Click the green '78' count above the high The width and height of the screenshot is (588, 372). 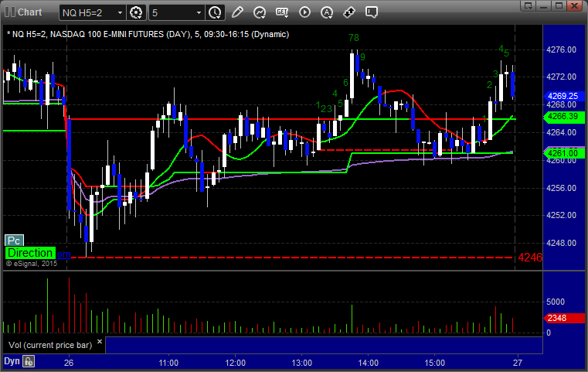pyautogui.click(x=354, y=38)
